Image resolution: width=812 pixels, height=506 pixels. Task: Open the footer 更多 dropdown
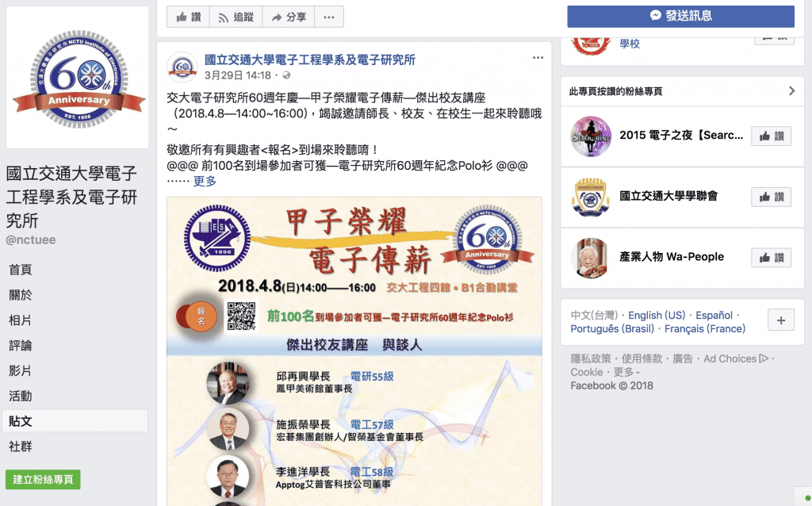click(626, 373)
